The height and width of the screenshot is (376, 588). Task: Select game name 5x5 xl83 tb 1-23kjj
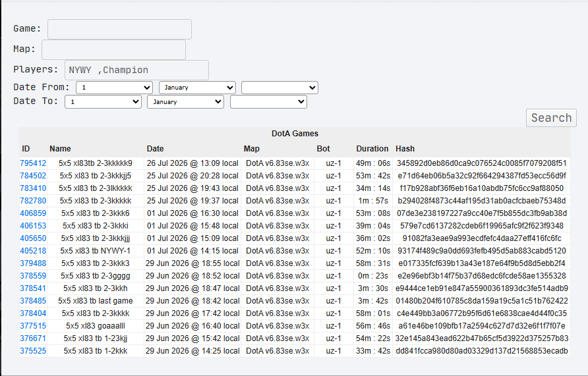pyautogui.click(x=96, y=338)
